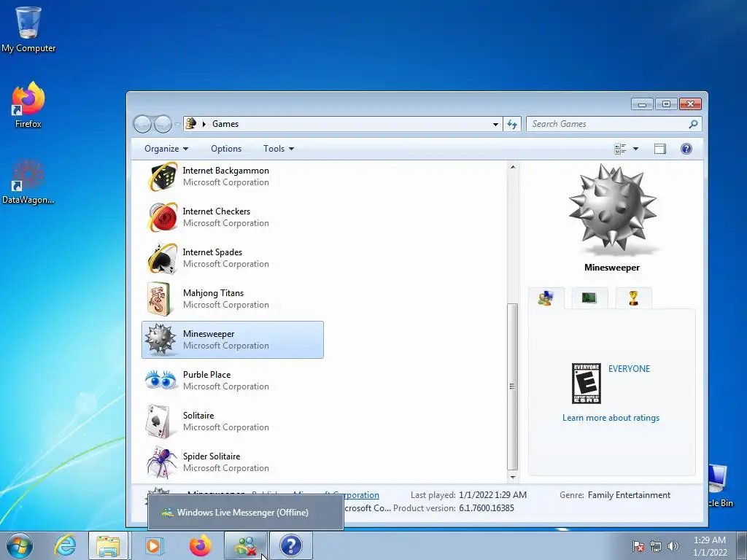Click the change view icon

[620, 149]
